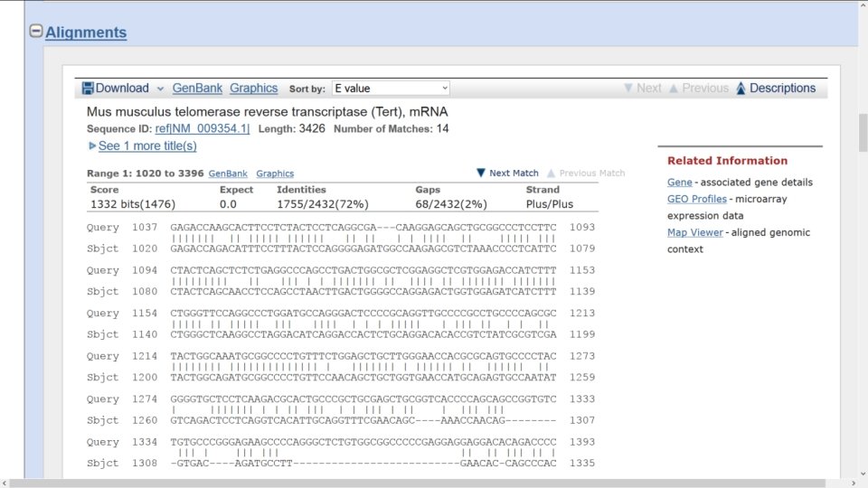Click Next Match down-arrow icon

tap(480, 173)
